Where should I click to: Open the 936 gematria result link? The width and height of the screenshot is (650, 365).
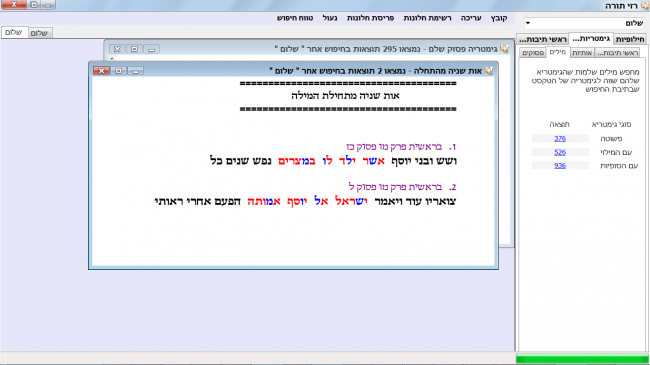tap(560, 165)
